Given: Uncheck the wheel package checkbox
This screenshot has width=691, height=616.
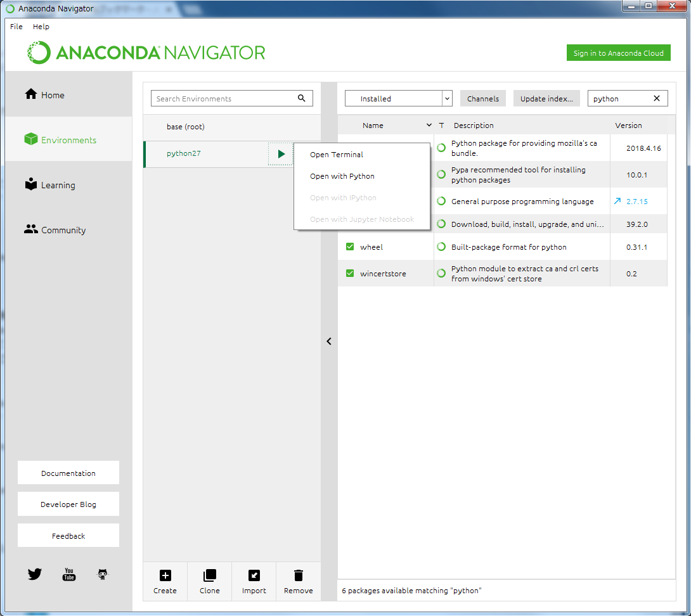Looking at the screenshot, I should (x=350, y=247).
